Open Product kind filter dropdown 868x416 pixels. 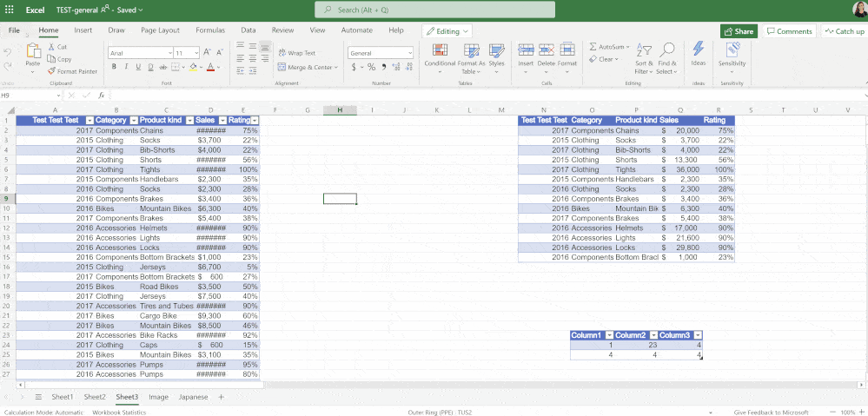pos(189,120)
